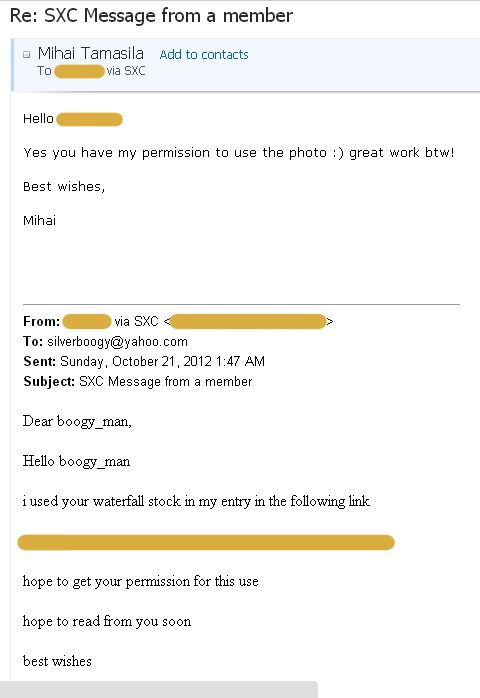This screenshot has height=698, width=480.
Task: Click the via SXC label in the header
Action: [x=126, y=71]
